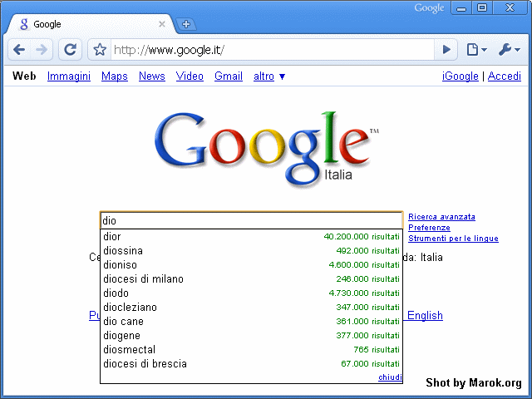
Task: Close the browser window
Action: 510,8
